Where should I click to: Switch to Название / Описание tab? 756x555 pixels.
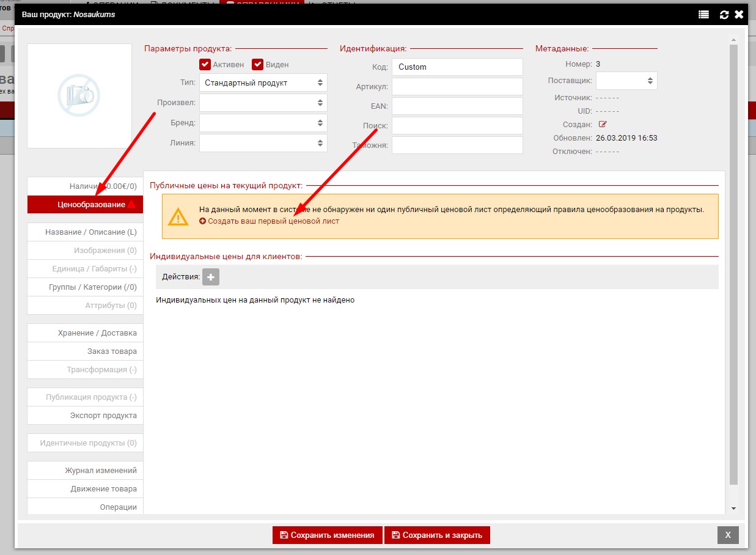click(90, 232)
